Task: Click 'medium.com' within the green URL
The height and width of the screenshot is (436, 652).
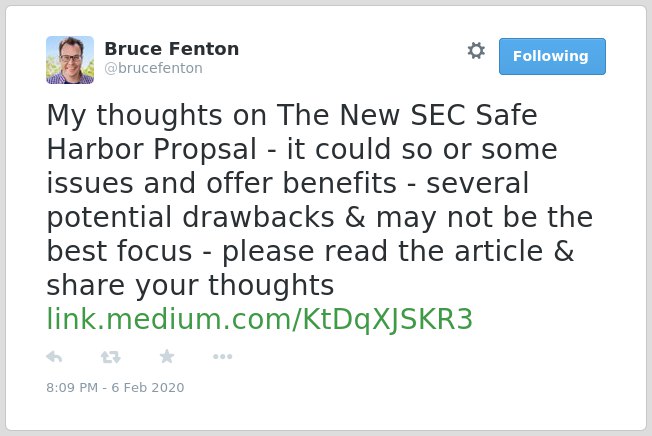Action: (x=199, y=319)
